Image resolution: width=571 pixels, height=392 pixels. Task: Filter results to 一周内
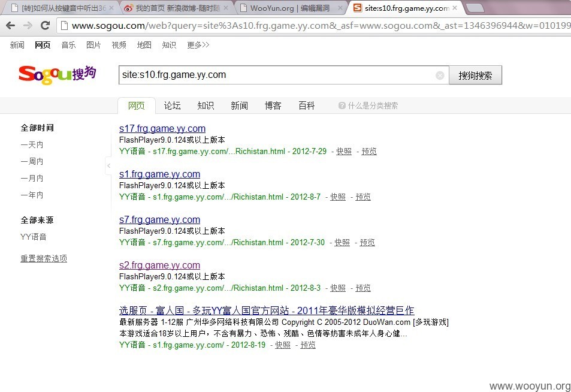32,161
